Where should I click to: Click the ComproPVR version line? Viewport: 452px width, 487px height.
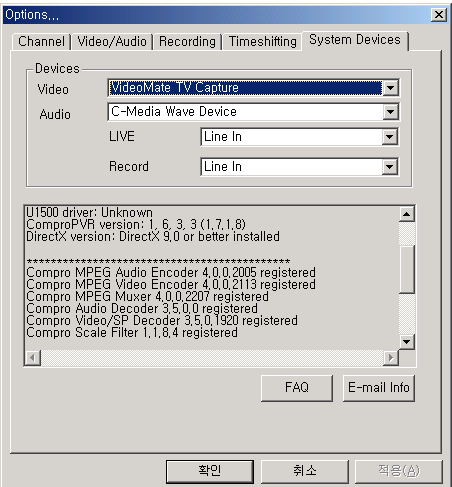tap(136, 225)
